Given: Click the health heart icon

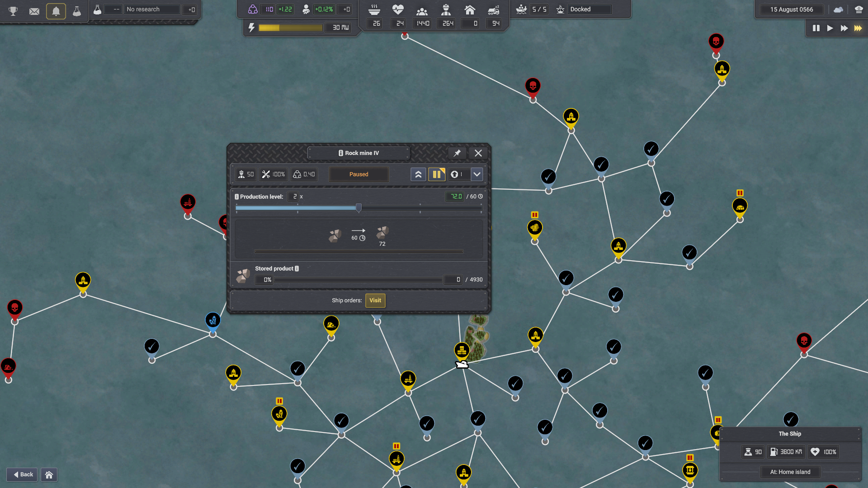Looking at the screenshot, I should pyautogui.click(x=398, y=9).
